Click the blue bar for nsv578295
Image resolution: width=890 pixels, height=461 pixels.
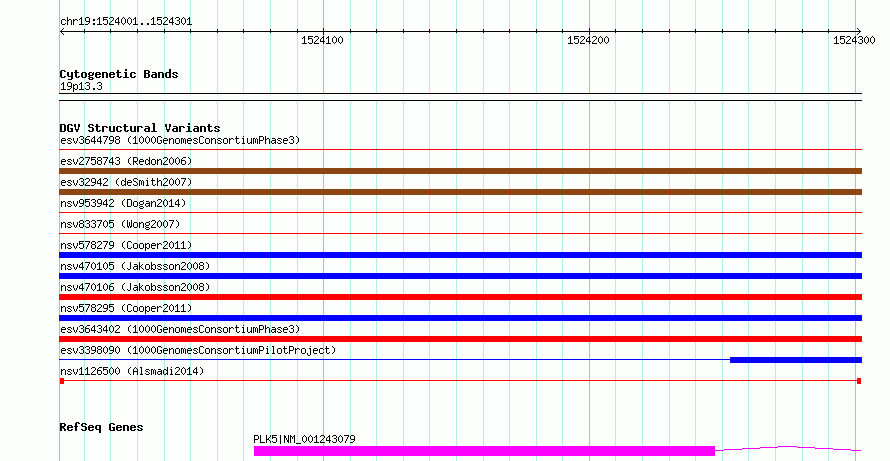point(460,318)
